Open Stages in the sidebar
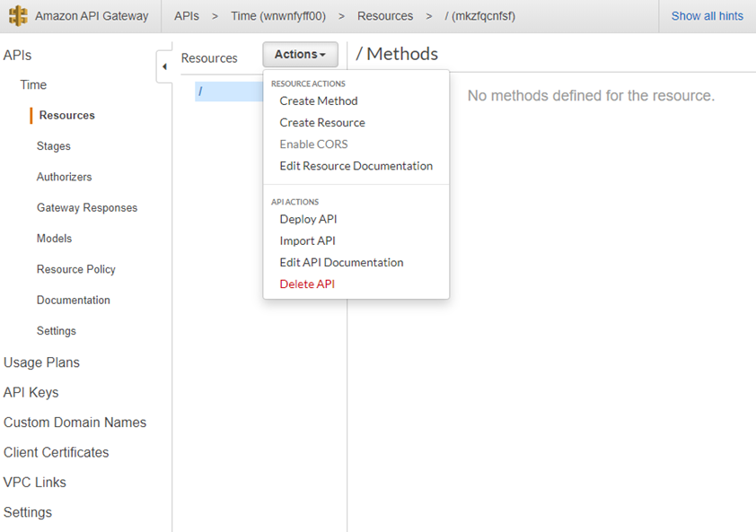The height and width of the screenshot is (532, 756). point(54,146)
